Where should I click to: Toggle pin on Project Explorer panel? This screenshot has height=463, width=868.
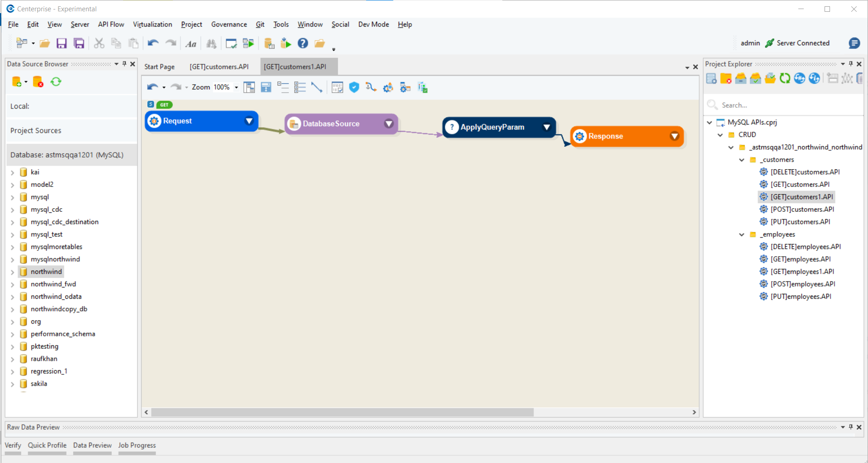851,64
